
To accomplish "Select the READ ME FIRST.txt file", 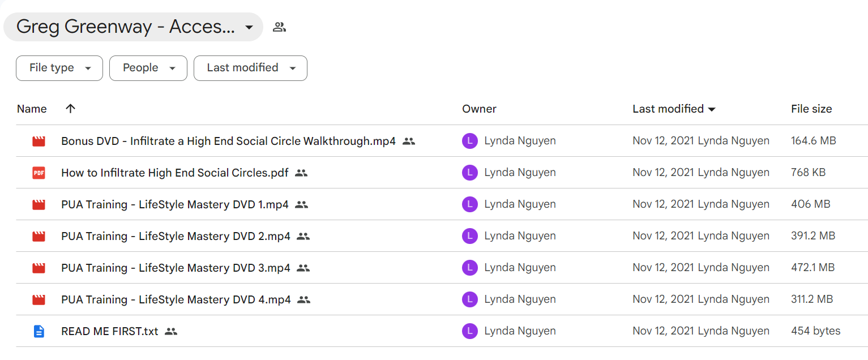I will (110, 332).
